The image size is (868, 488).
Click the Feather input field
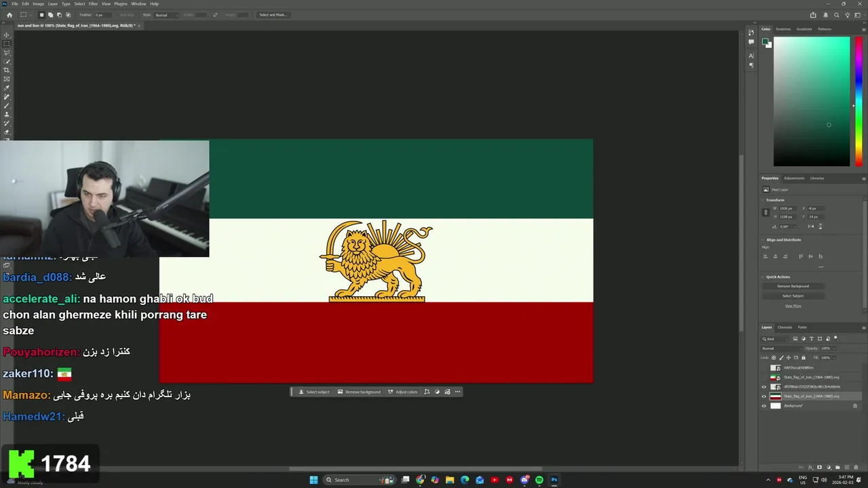[x=103, y=15]
